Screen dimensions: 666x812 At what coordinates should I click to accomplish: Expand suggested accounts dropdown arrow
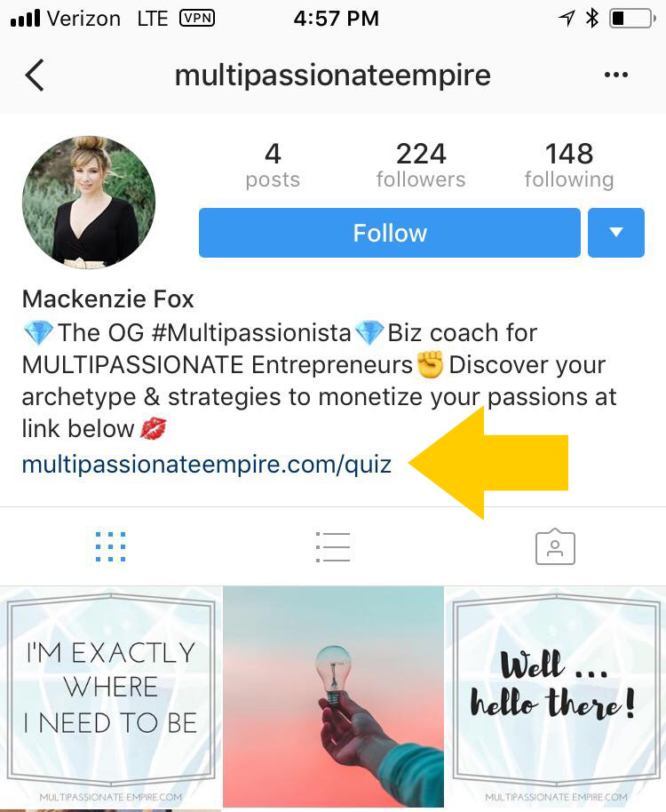point(615,233)
